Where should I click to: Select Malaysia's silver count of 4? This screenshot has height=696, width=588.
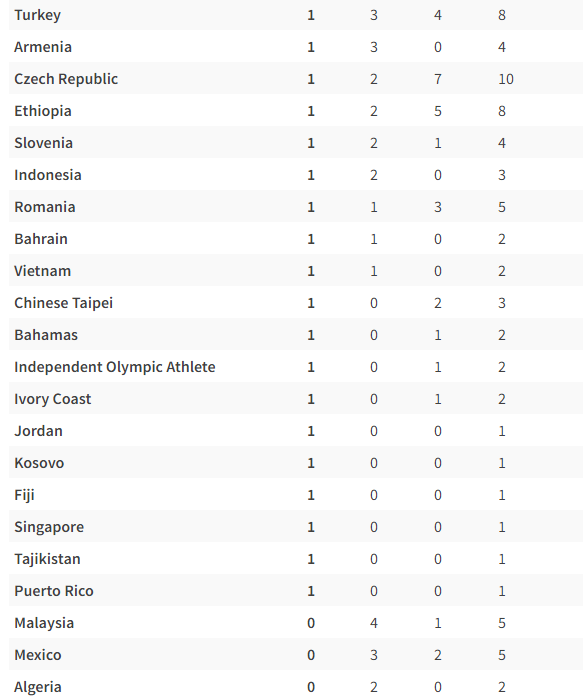(374, 623)
